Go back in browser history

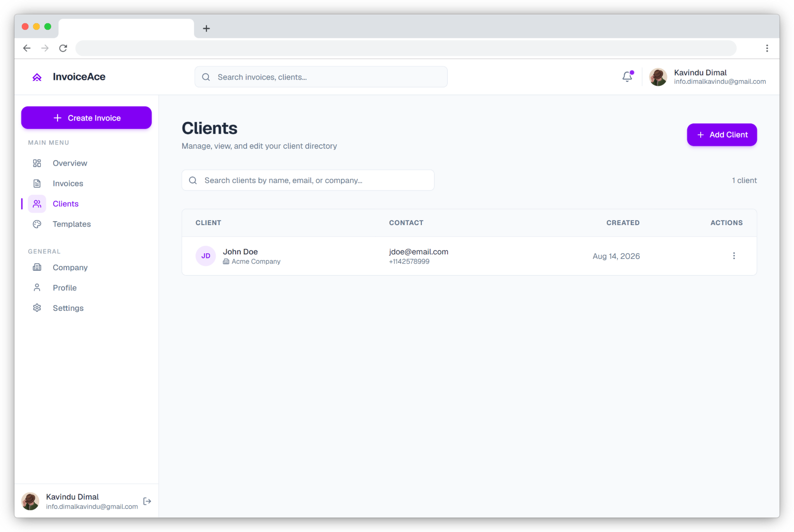(27, 48)
